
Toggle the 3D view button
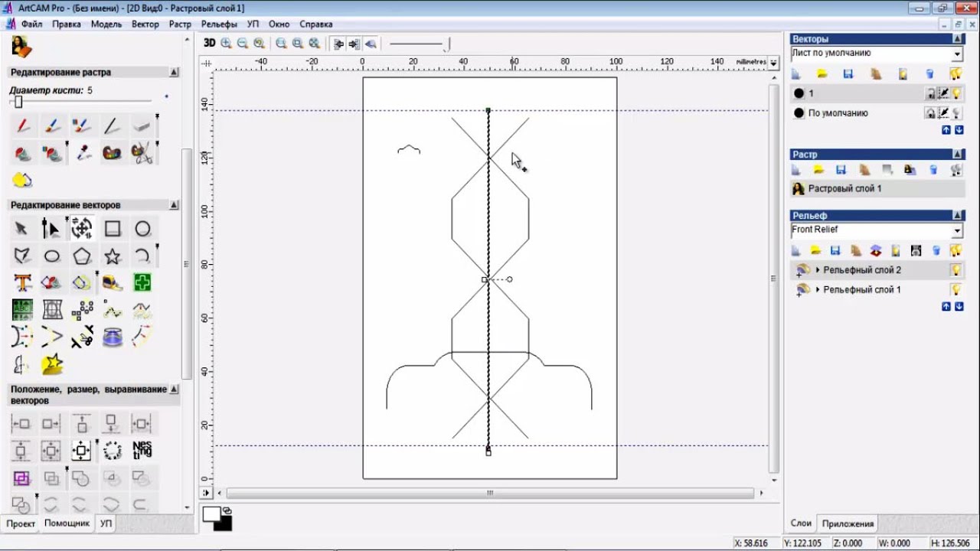click(209, 44)
